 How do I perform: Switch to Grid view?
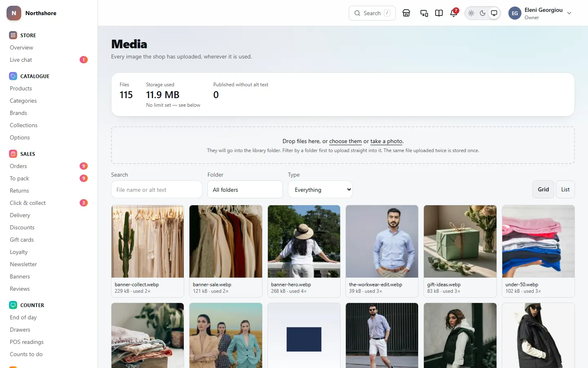point(543,189)
